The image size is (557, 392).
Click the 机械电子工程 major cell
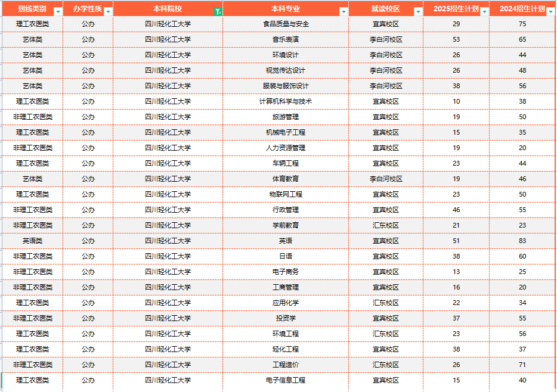tap(286, 132)
